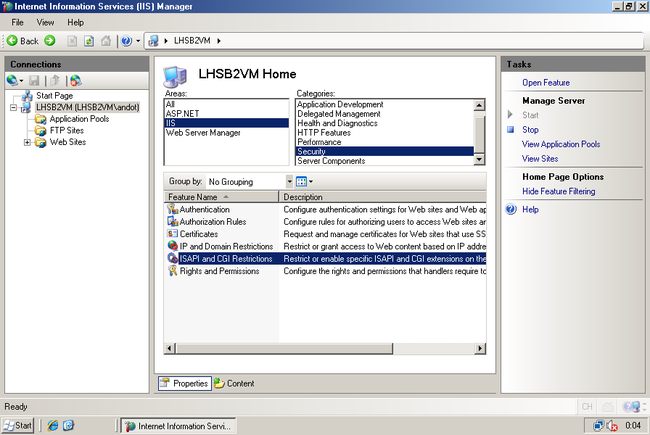This screenshot has width=650, height=435.
Task: Click the server icon in the address bar
Action: pyautogui.click(x=153, y=41)
